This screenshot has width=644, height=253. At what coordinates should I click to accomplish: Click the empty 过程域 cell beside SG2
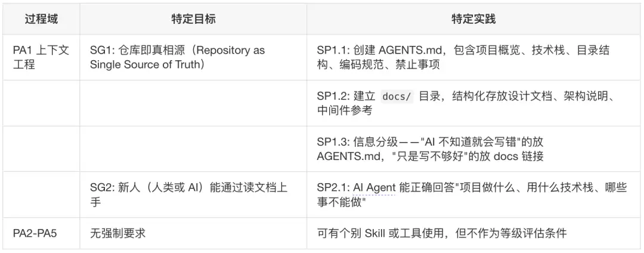[x=41, y=195]
